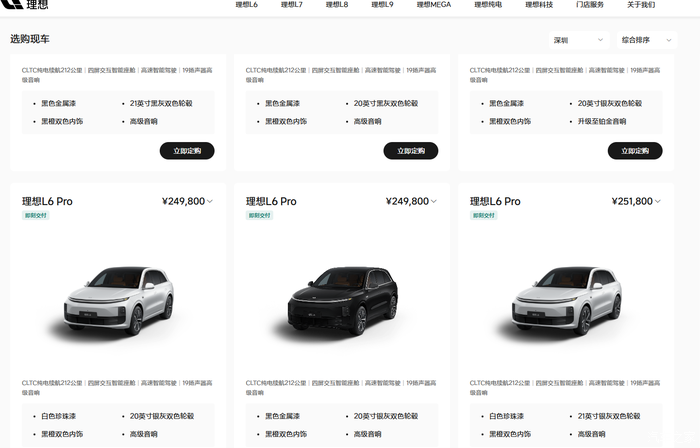Open the 理想L7 menu item
The height and width of the screenshot is (448, 700).
pyautogui.click(x=292, y=4)
